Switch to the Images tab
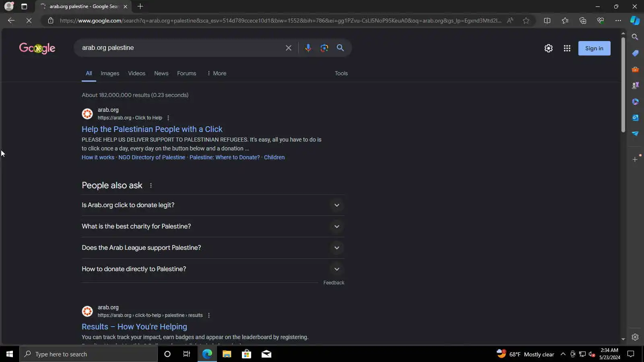 110,73
